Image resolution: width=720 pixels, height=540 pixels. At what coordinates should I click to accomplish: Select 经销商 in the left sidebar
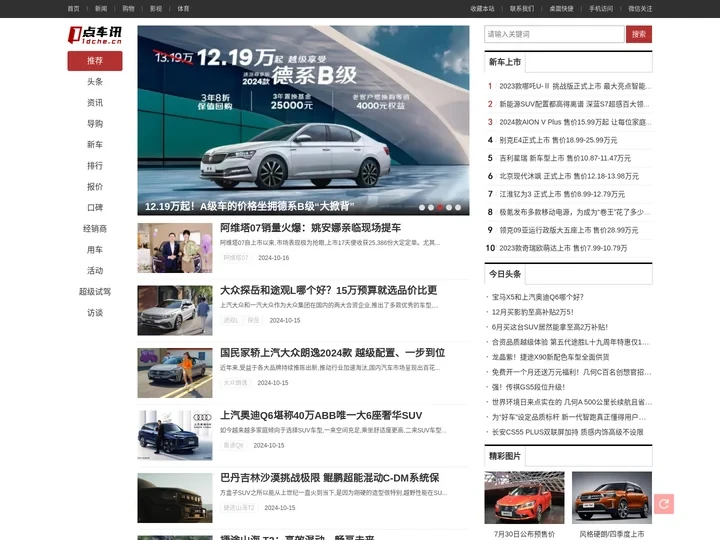pyautogui.click(x=95, y=229)
